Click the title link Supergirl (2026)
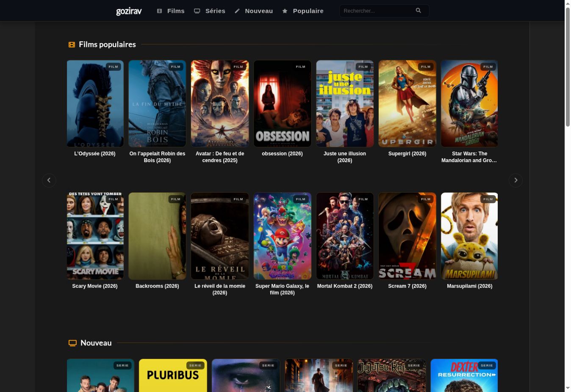Image resolution: width=571 pixels, height=392 pixels. pyautogui.click(x=407, y=154)
